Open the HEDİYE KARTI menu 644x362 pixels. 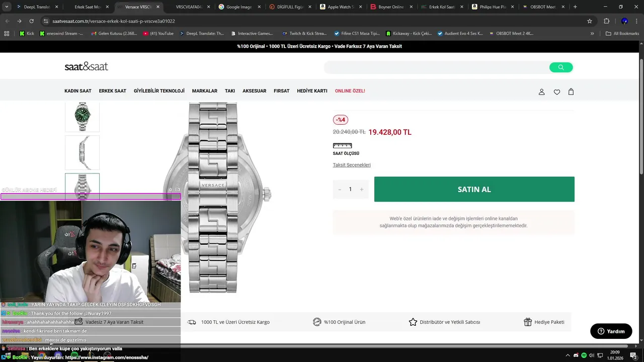pyautogui.click(x=312, y=91)
